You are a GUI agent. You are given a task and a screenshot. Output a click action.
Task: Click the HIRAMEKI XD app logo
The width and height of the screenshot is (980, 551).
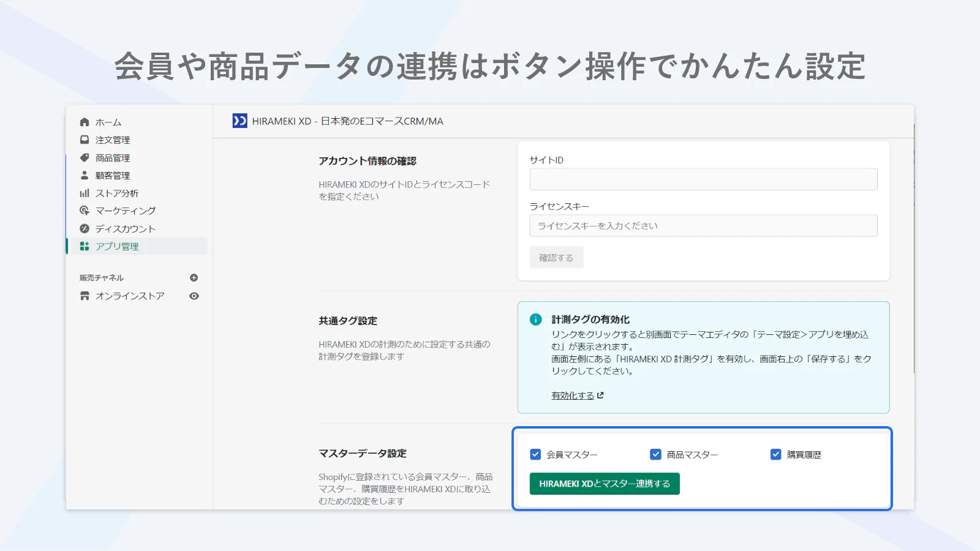coord(239,121)
